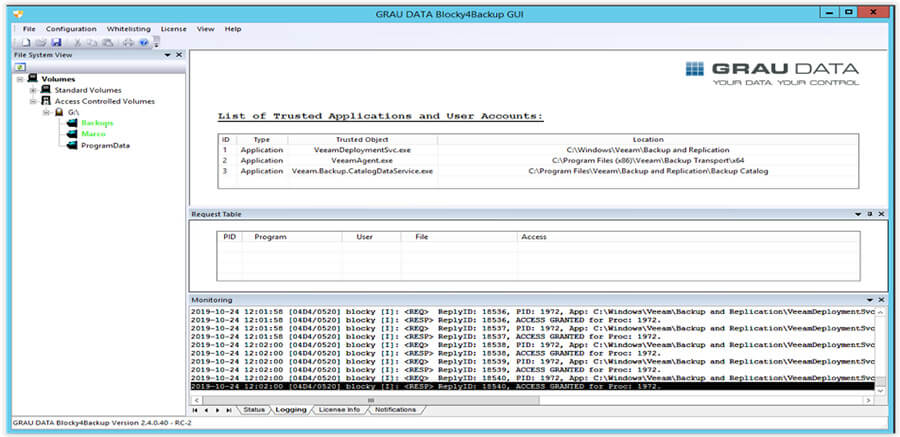The image size is (900, 437).
Task: Click the Monitoring vertical scrollbar down arrow
Action: pyautogui.click(x=881, y=390)
